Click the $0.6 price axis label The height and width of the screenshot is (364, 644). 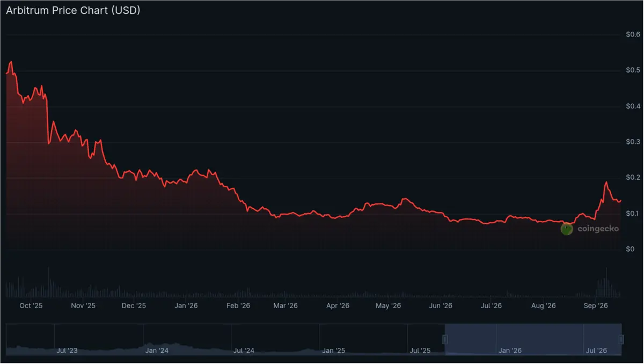tap(633, 34)
